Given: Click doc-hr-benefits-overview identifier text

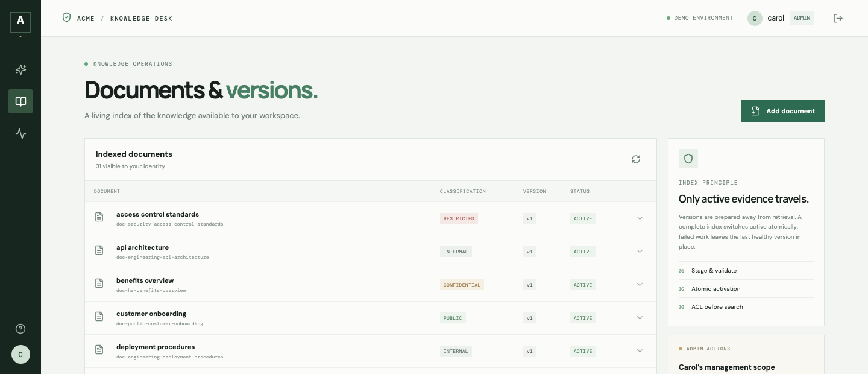Looking at the screenshot, I should tap(151, 291).
